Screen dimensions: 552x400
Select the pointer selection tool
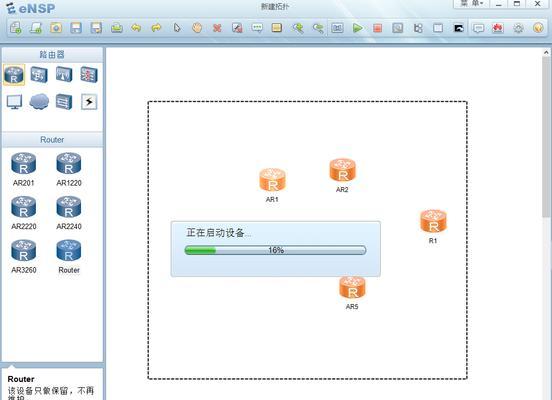tap(177, 28)
